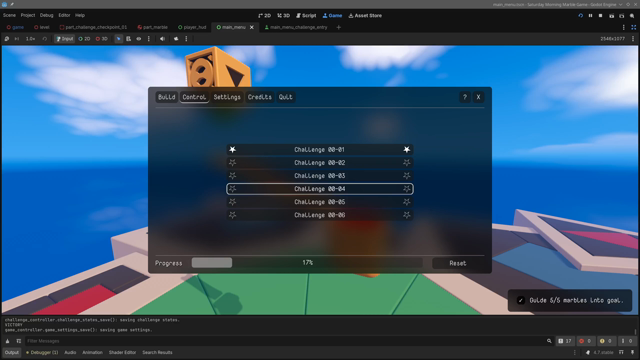This screenshot has height=360, width=640.
Task: Open the Project menu
Action: coord(28,15)
